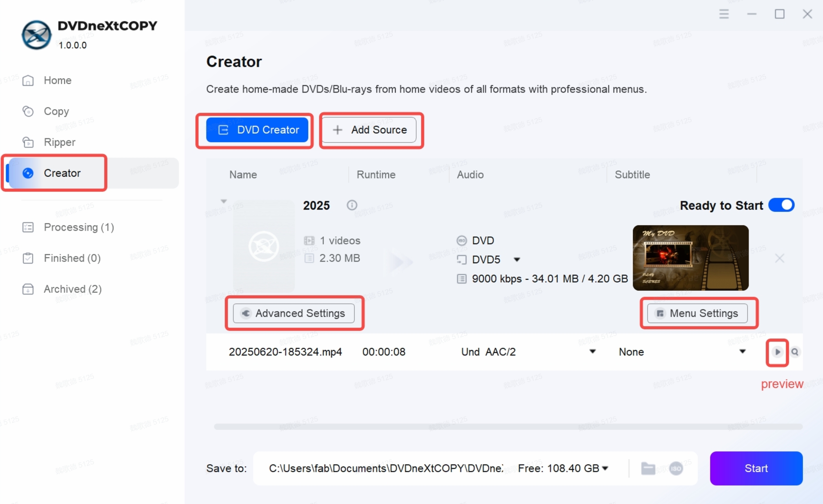Click the Subtitle column header
Viewport: 823px width, 504px height.
pos(632,175)
